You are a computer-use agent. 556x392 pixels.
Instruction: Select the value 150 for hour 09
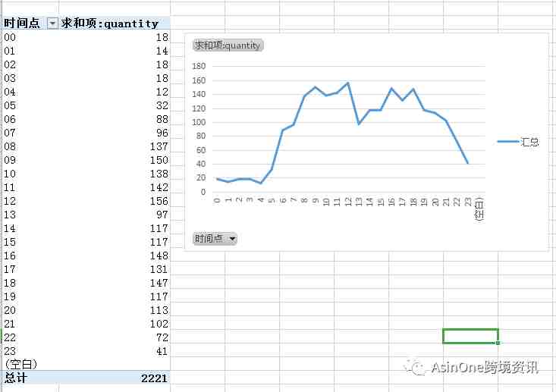pyautogui.click(x=159, y=160)
